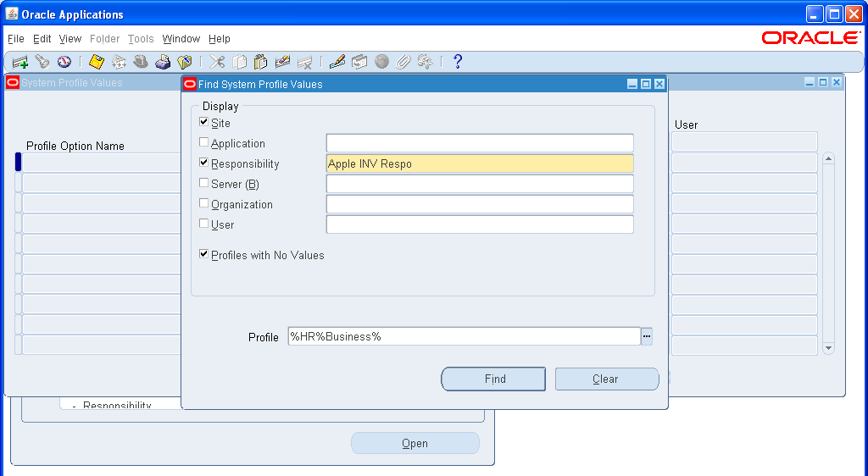Check the Server (B) checkbox
This screenshot has width=868, height=476.
coord(203,182)
